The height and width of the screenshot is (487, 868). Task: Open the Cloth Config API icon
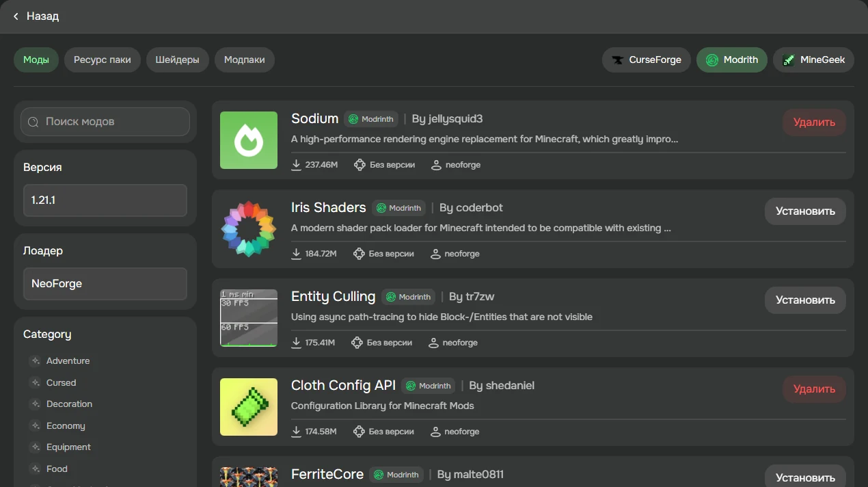coord(249,407)
